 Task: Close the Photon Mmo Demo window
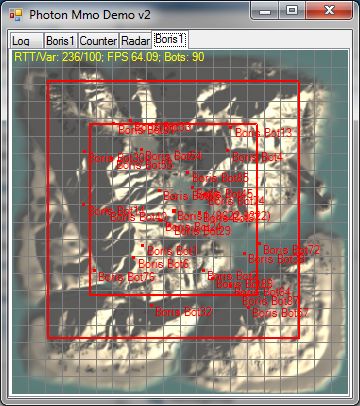(x=329, y=11)
